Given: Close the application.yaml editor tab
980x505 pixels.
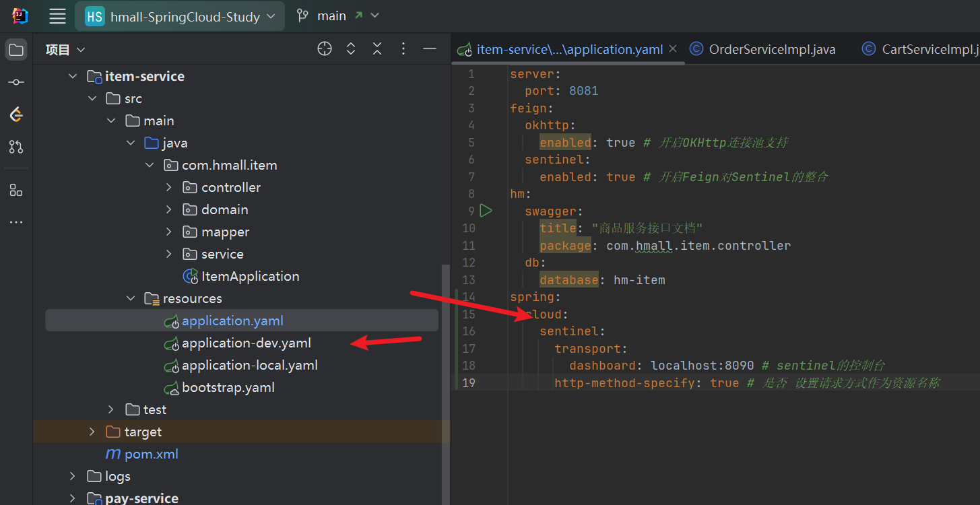Looking at the screenshot, I should pos(672,49).
